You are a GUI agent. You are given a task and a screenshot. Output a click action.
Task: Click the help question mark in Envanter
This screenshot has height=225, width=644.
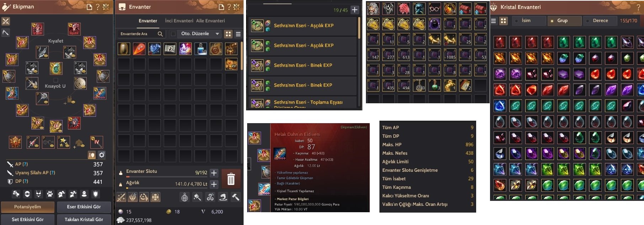point(229,7)
